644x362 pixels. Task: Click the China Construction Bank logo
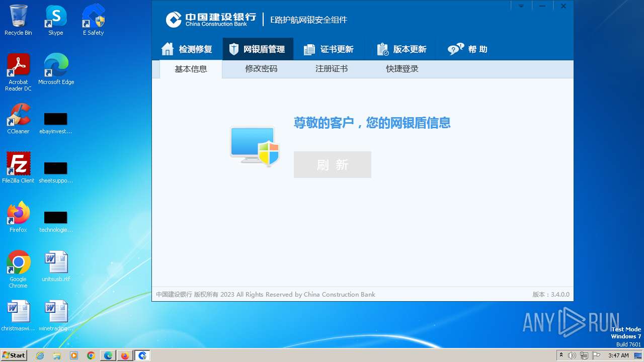pos(211,20)
